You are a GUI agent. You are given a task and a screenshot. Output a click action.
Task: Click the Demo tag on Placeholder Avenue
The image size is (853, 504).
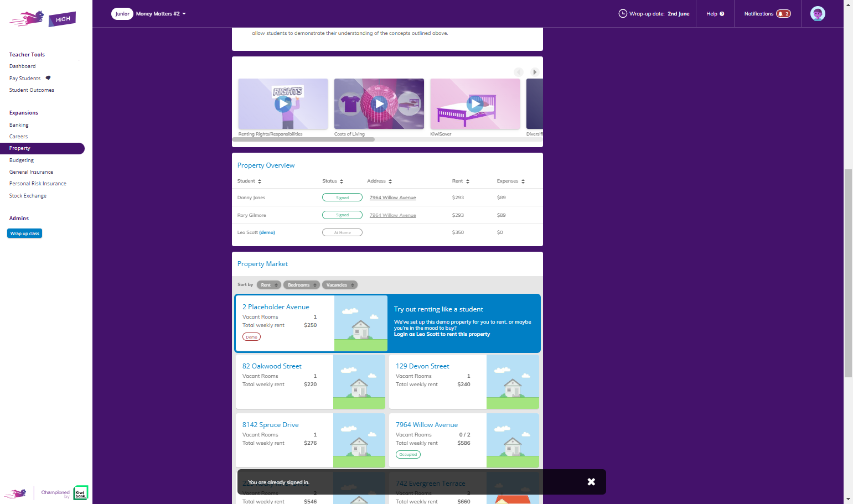[x=251, y=337]
